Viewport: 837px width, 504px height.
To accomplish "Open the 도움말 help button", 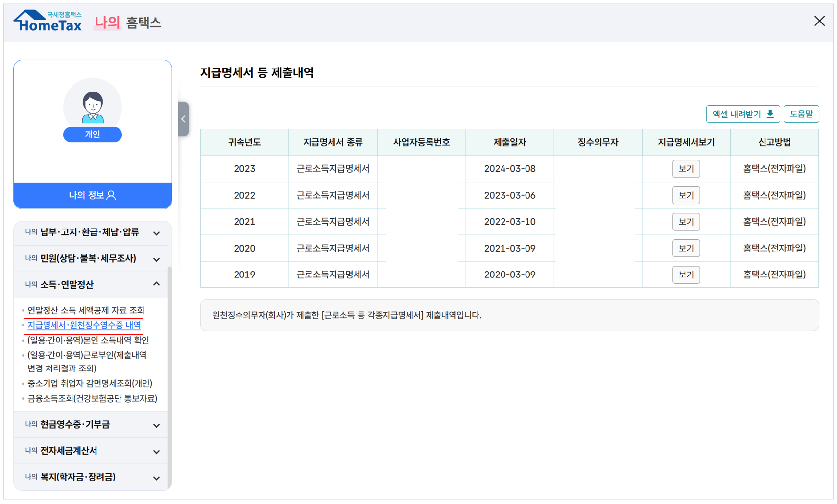I will tap(801, 114).
